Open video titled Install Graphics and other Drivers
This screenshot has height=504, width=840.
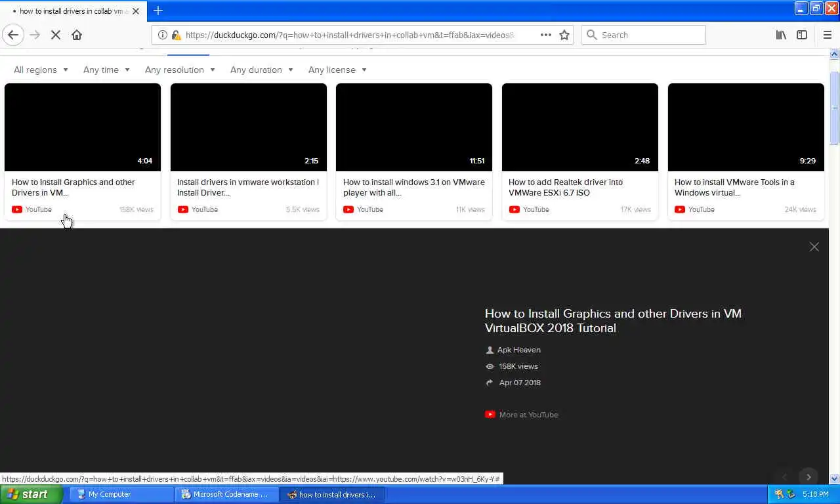coord(73,187)
